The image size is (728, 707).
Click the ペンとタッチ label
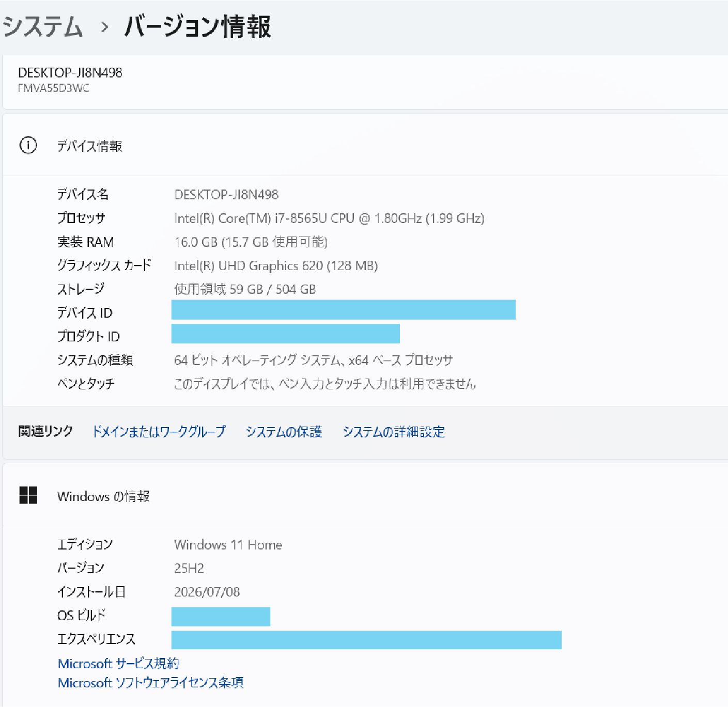click(86, 384)
